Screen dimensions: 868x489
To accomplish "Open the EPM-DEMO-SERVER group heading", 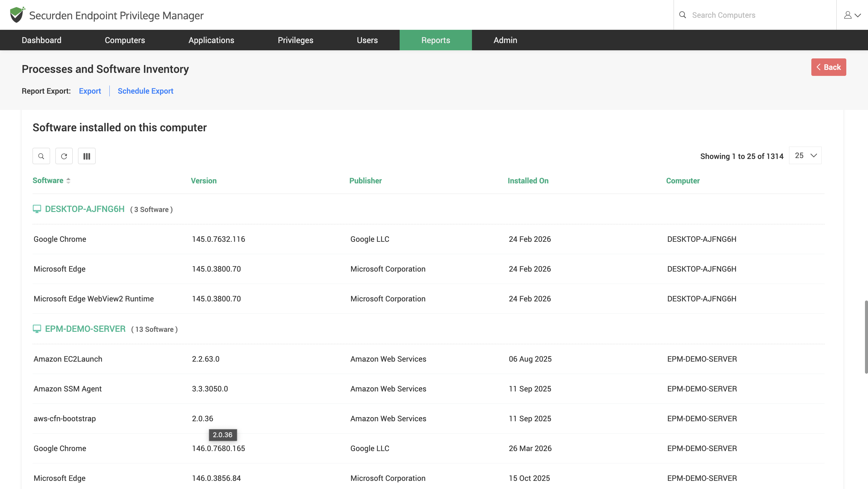I will click(85, 329).
